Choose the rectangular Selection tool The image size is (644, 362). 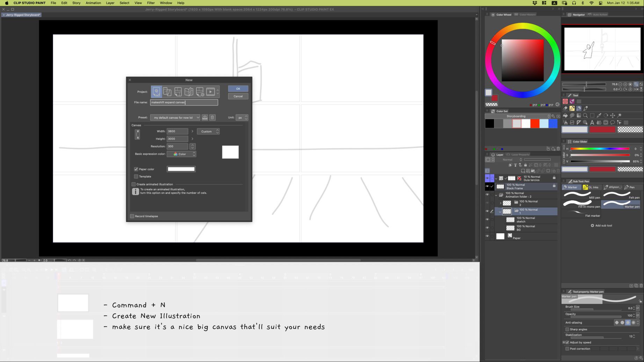tap(592, 115)
